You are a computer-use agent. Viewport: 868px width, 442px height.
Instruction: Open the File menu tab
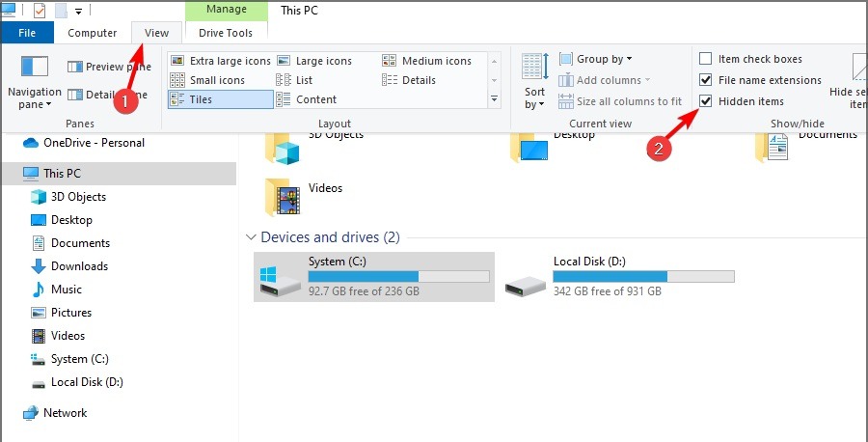point(27,33)
